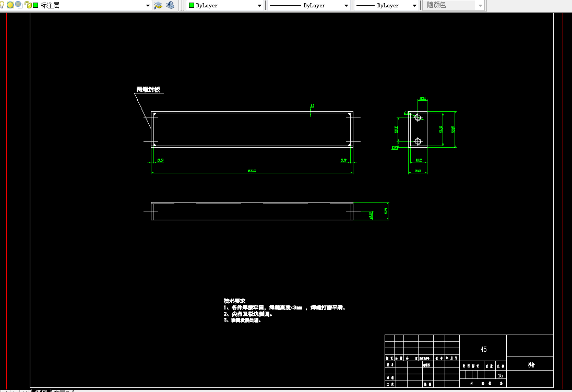Click technical requirement line 3 text
The width and height of the screenshot is (572, 392).
[x=242, y=320]
